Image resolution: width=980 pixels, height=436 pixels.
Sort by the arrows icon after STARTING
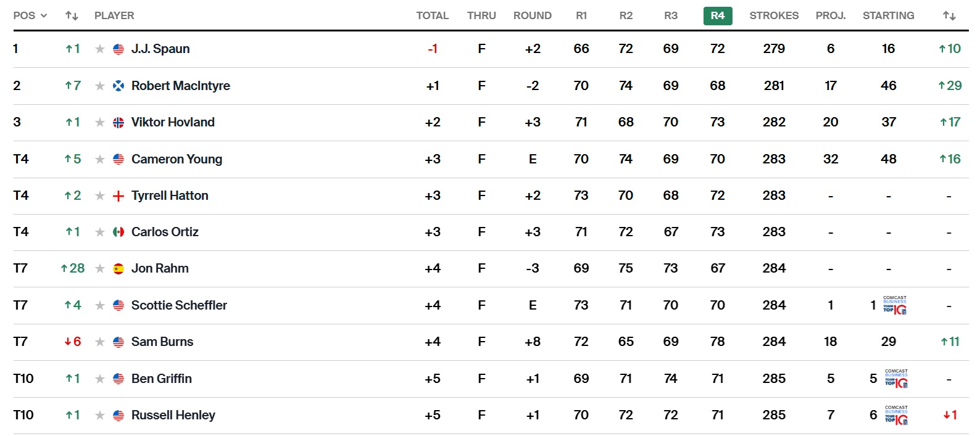click(x=949, y=16)
